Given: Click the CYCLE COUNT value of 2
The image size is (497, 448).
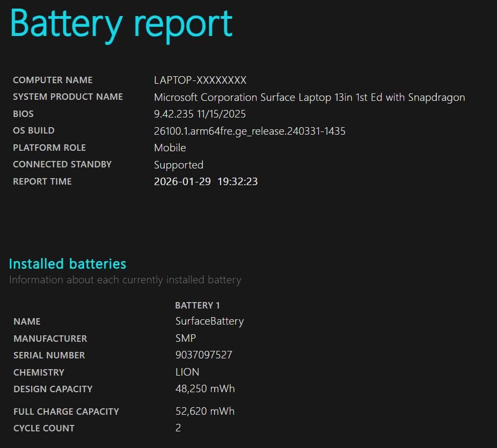Looking at the screenshot, I should coord(177,428).
